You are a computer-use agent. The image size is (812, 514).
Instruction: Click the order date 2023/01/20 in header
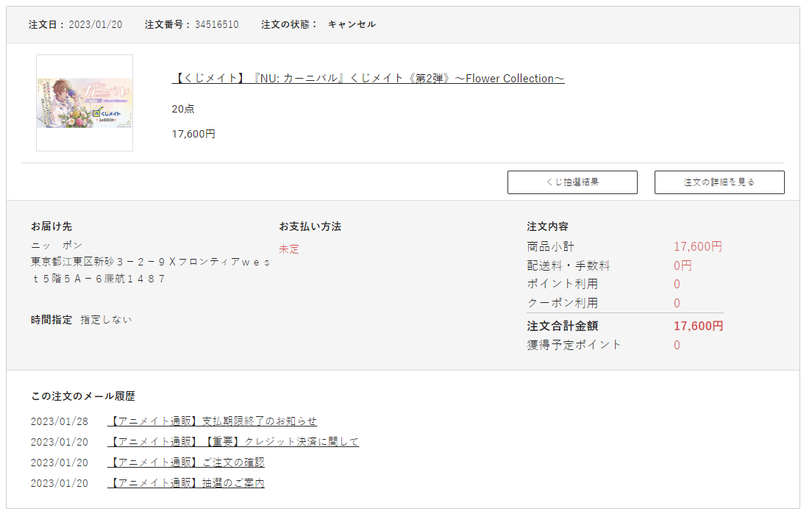(x=96, y=25)
